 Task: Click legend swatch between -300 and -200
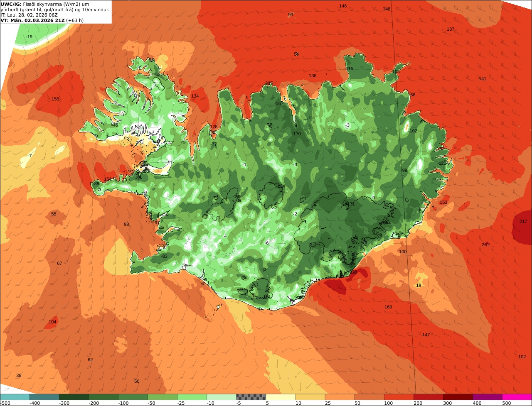point(74,397)
